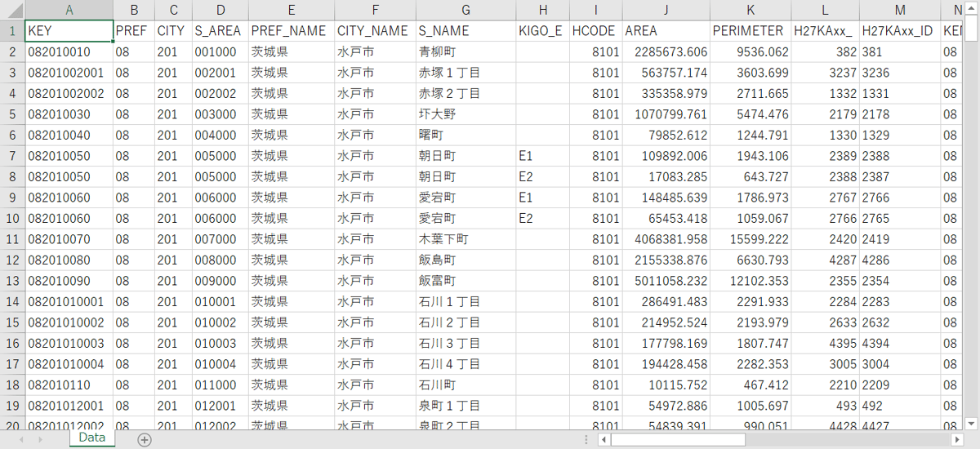Click the KIGO_E header cell
Screen dimensions: 980x449
point(542,31)
